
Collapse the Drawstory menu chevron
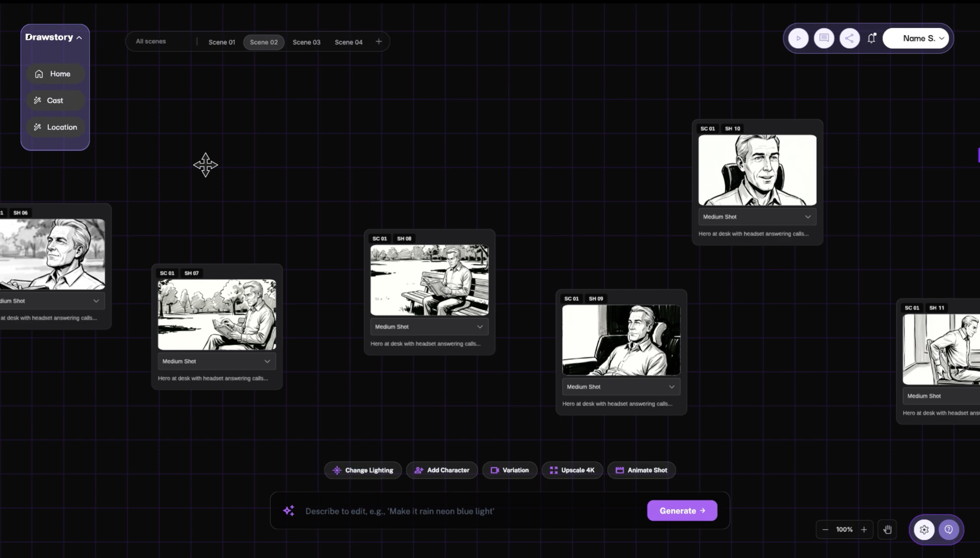click(79, 38)
